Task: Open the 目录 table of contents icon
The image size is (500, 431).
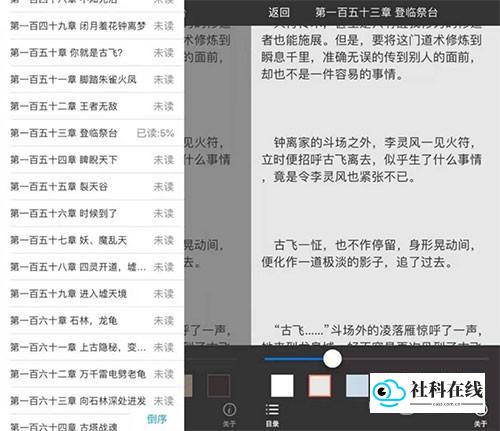Action: pos(272,415)
